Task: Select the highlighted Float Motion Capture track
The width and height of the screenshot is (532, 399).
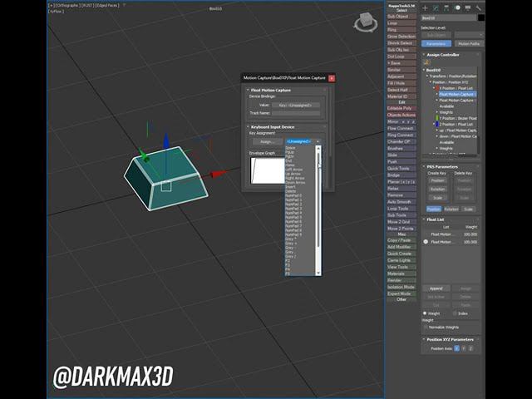Action: click(x=458, y=94)
